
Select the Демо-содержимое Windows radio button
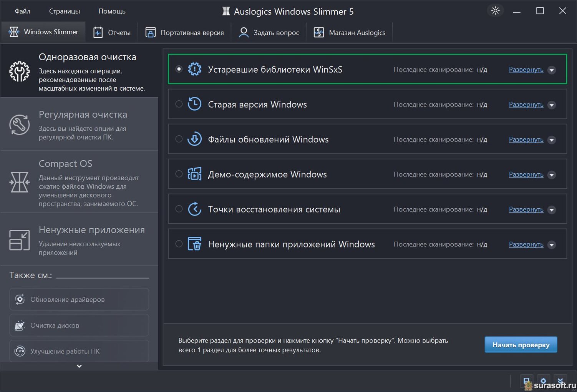click(179, 174)
